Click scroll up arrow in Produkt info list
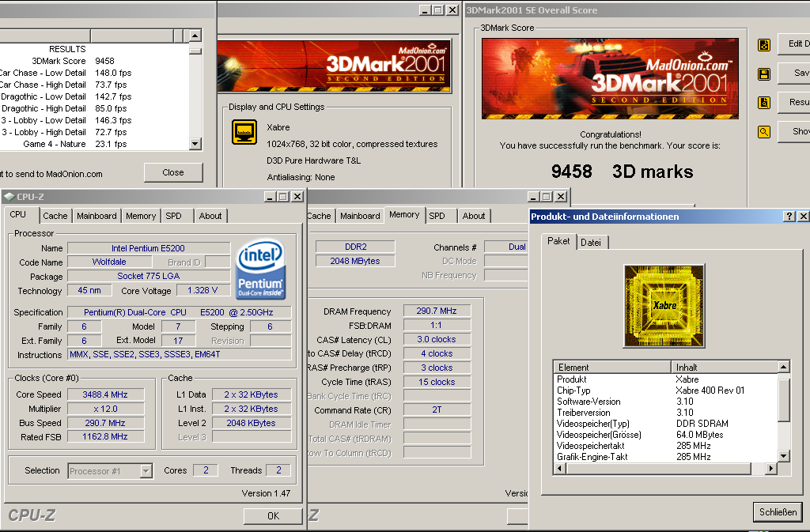 click(784, 367)
